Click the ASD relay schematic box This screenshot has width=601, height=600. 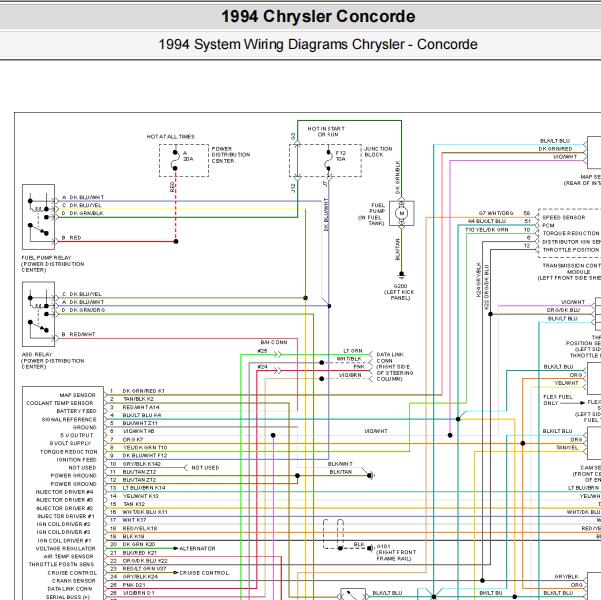38,314
